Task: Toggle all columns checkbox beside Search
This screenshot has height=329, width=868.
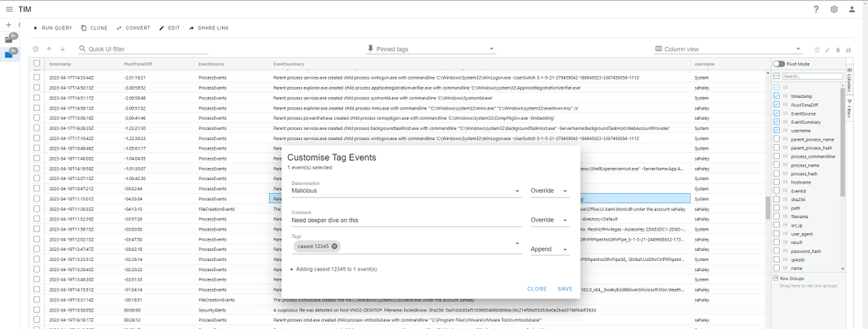Action: click(x=777, y=76)
